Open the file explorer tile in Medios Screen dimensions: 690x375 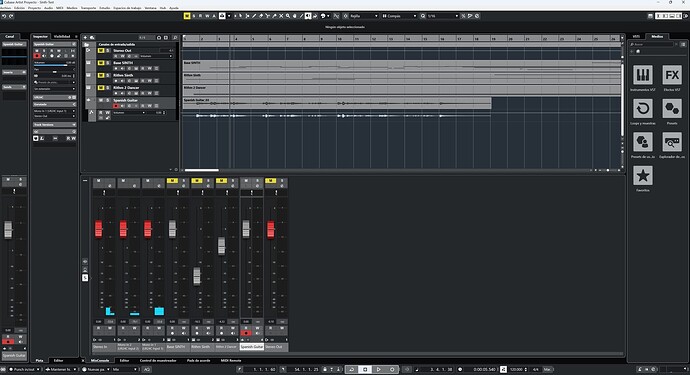pos(672,142)
